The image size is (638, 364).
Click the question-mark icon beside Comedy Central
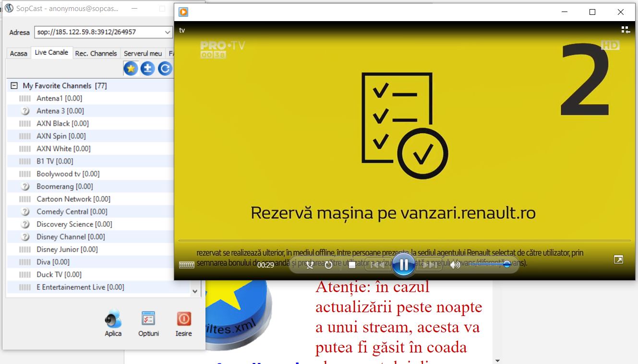[x=25, y=211]
